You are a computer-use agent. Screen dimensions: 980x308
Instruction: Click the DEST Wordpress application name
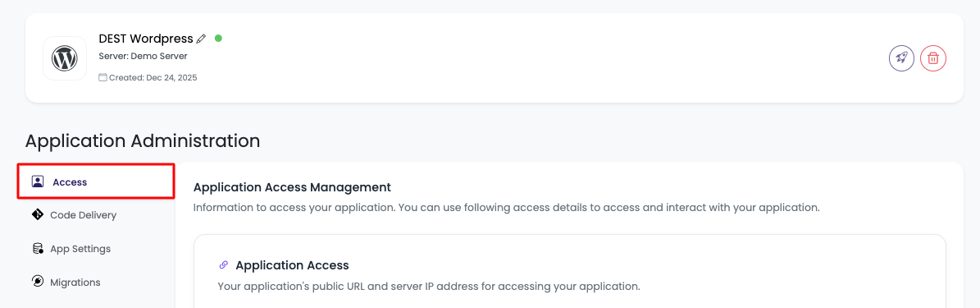click(146, 39)
